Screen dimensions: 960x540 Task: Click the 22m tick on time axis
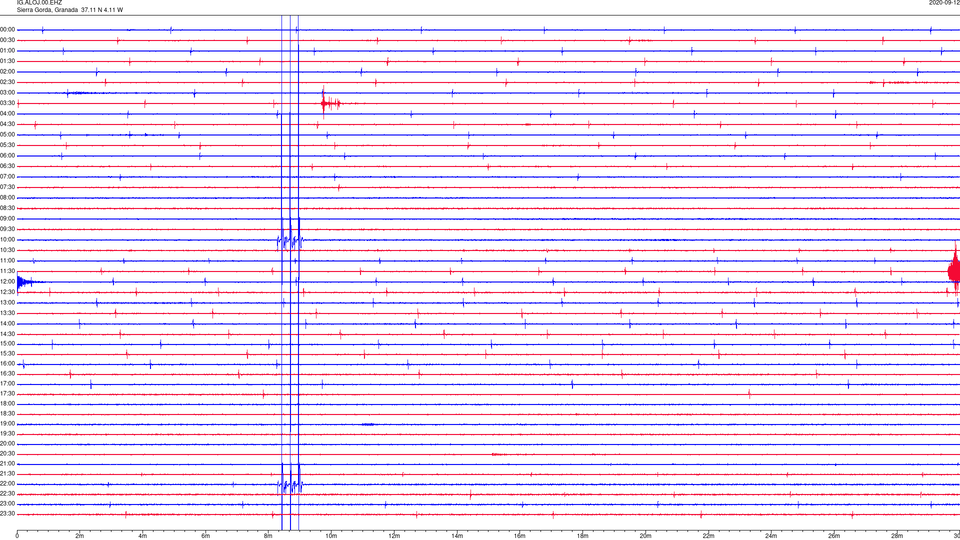click(708, 536)
